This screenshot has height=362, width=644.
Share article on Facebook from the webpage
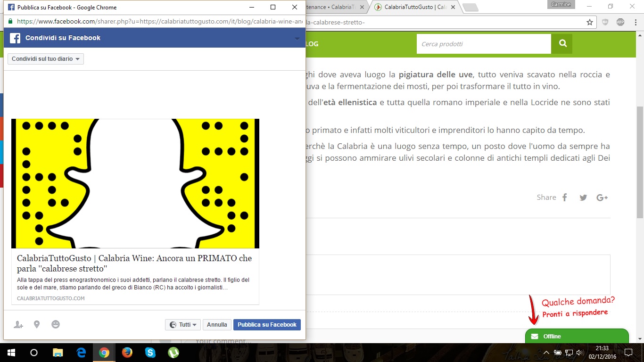click(x=564, y=197)
